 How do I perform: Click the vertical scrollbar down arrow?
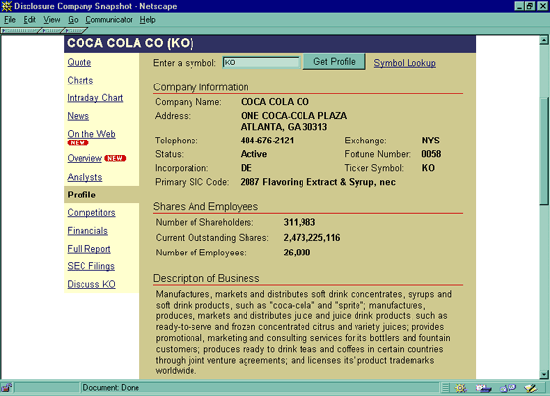coord(544,375)
